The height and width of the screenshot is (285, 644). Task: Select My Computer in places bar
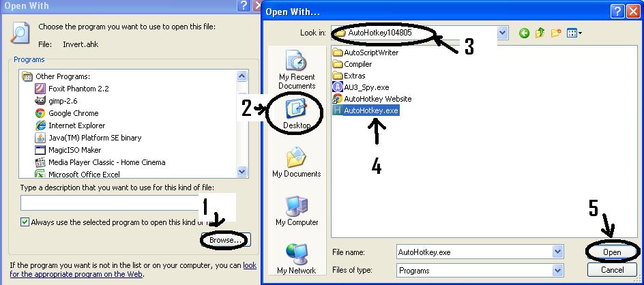tap(297, 211)
